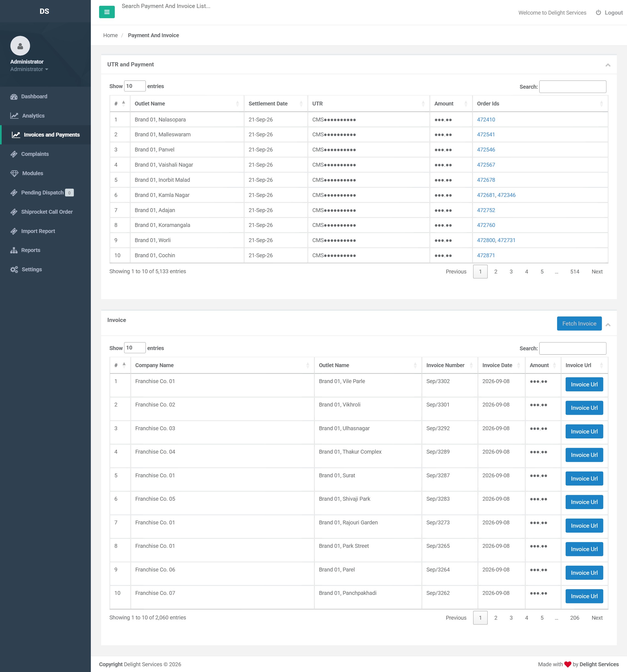Click the Complaints tag icon
This screenshot has height=672, width=627.
point(14,154)
